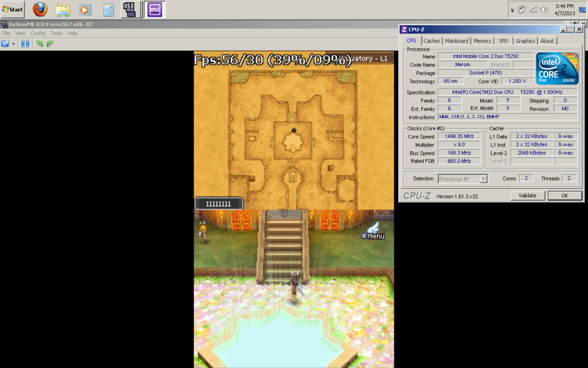Open the Calculator taskbar icon
The width and height of the screenshot is (588, 368).
point(108,10)
